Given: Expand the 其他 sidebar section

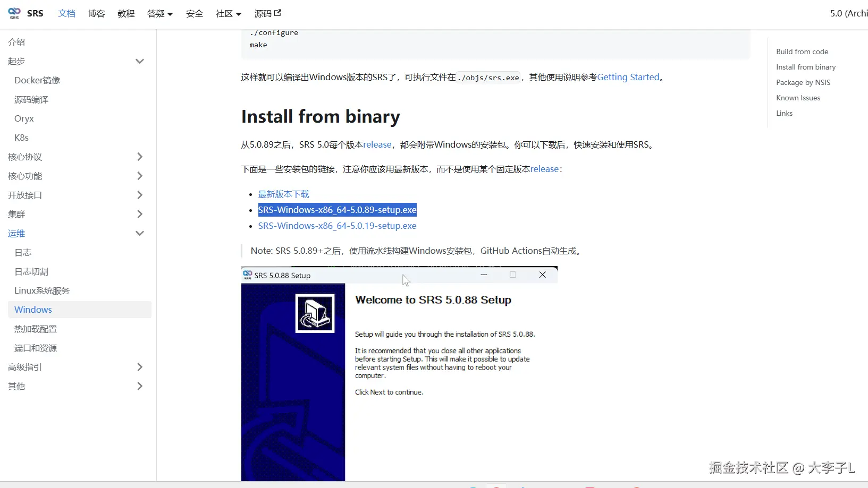Looking at the screenshot, I should coord(140,386).
